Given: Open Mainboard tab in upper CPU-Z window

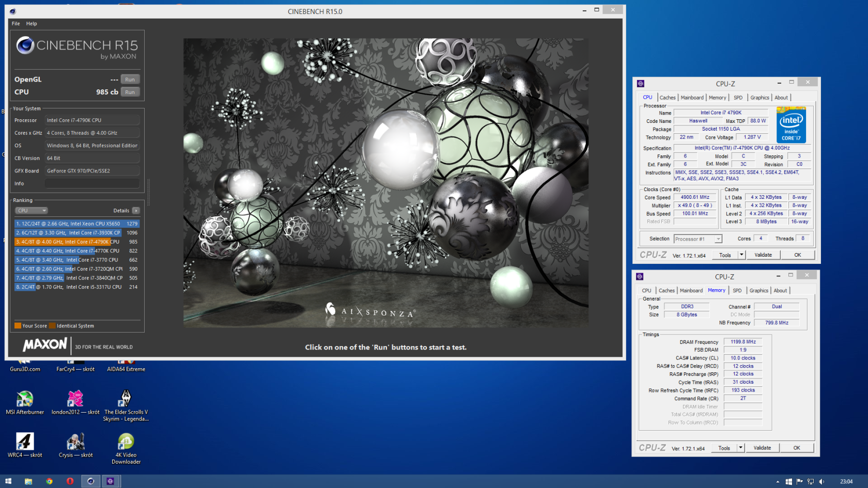Looking at the screenshot, I should click(692, 98).
